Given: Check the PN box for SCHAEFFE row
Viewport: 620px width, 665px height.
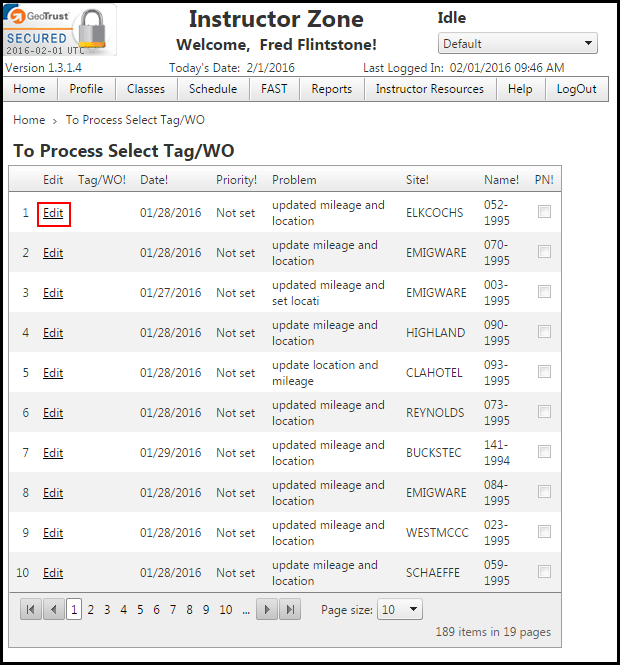Looking at the screenshot, I should pyautogui.click(x=544, y=572).
